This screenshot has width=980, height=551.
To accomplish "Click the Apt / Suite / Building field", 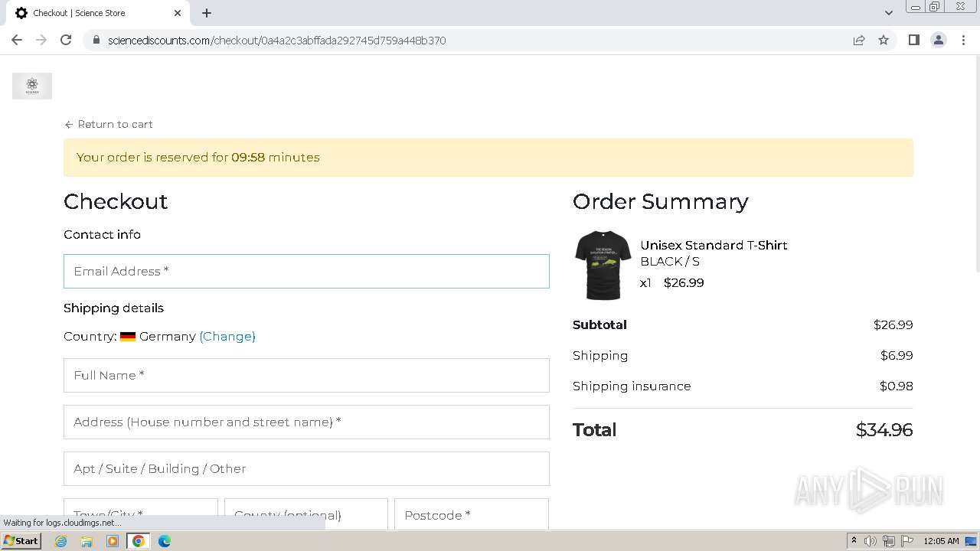I will tap(306, 468).
